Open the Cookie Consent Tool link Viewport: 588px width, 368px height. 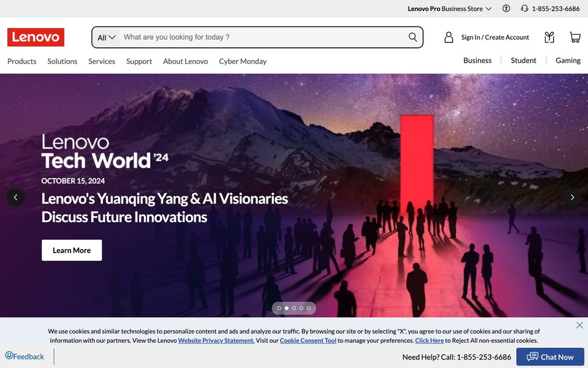[308, 340]
